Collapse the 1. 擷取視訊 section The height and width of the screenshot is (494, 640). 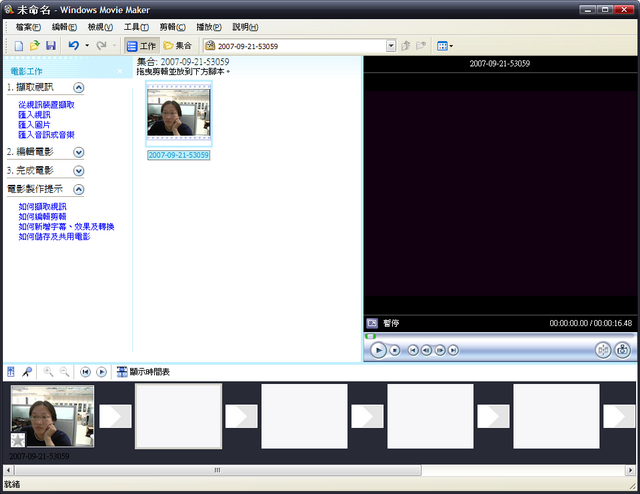click(x=79, y=87)
